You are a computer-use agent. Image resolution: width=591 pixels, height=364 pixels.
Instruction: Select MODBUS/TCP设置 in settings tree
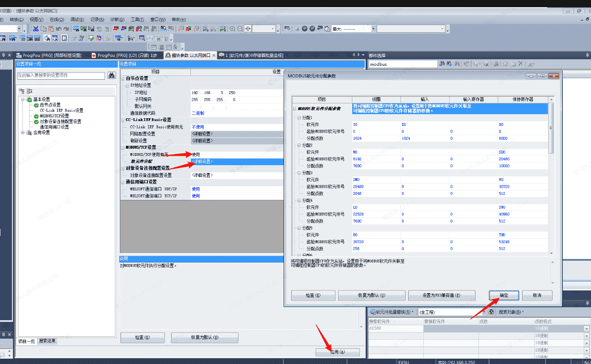click(54, 116)
